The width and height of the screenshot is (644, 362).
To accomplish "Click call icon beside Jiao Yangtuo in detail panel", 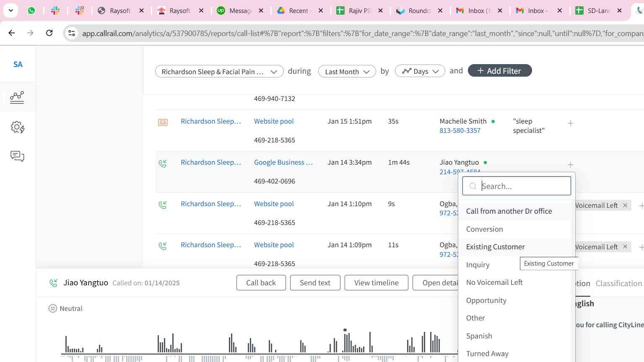I will click(x=54, y=283).
